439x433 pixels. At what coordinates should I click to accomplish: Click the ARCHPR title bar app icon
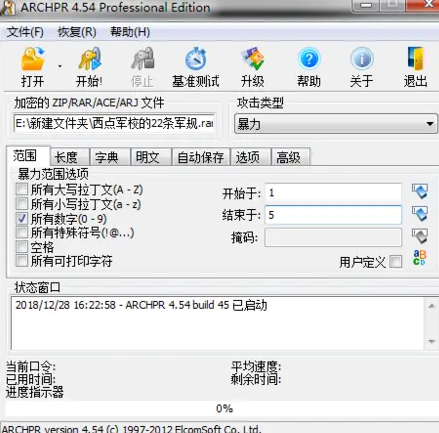(8, 8)
